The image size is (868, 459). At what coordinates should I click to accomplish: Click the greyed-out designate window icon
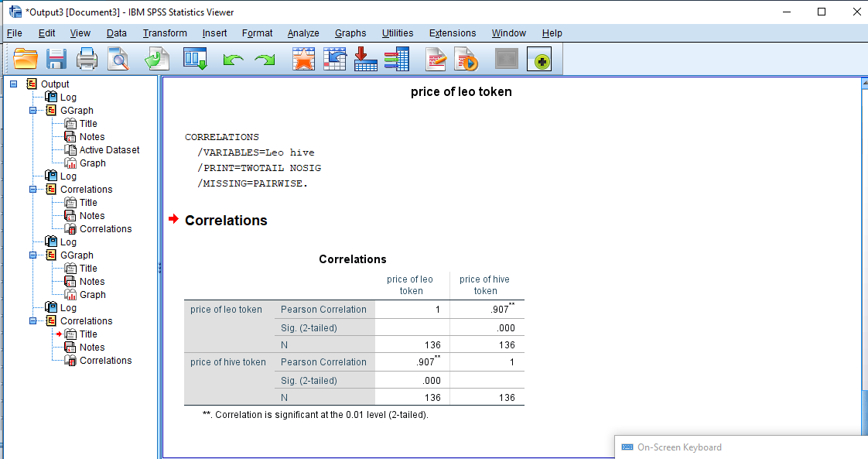point(507,60)
